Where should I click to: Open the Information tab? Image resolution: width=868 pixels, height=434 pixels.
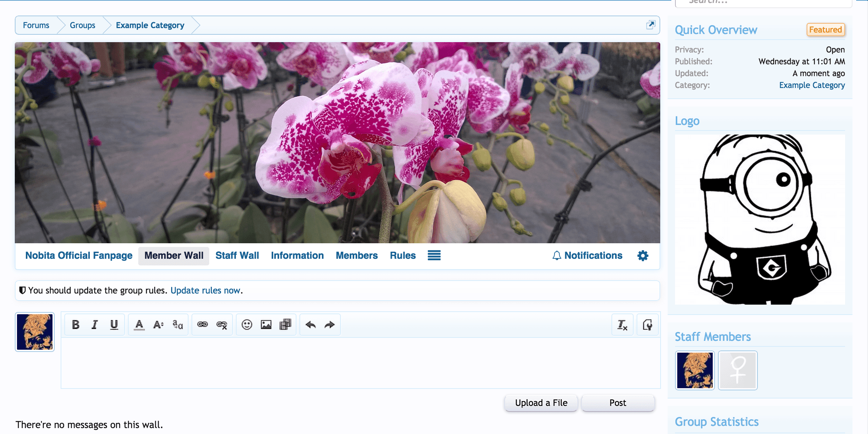(297, 255)
